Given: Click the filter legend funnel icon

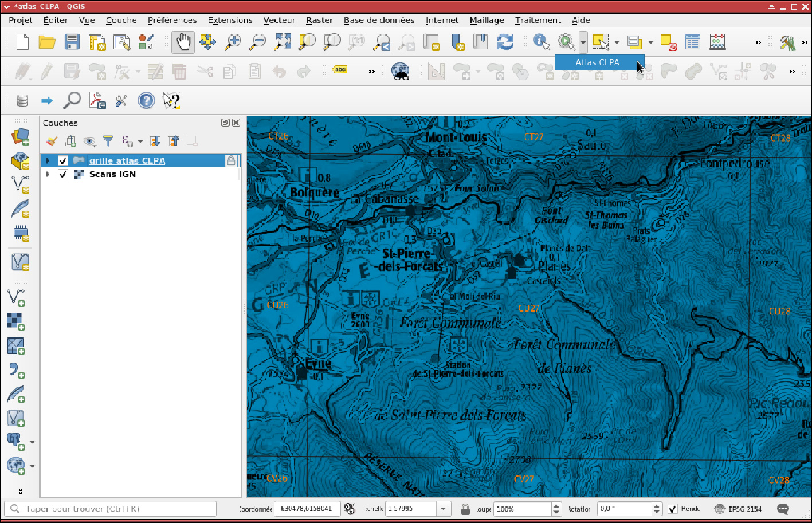Looking at the screenshot, I should click(x=108, y=141).
